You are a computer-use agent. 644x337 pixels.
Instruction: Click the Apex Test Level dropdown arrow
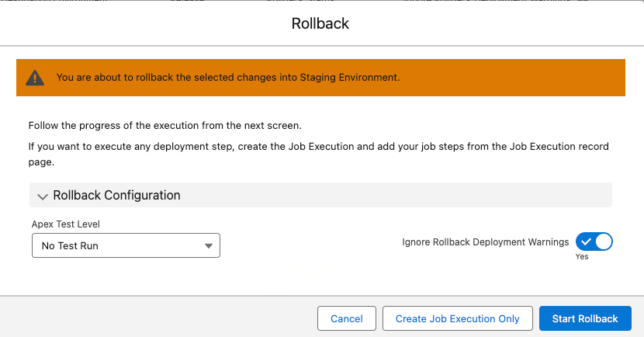[208, 246]
